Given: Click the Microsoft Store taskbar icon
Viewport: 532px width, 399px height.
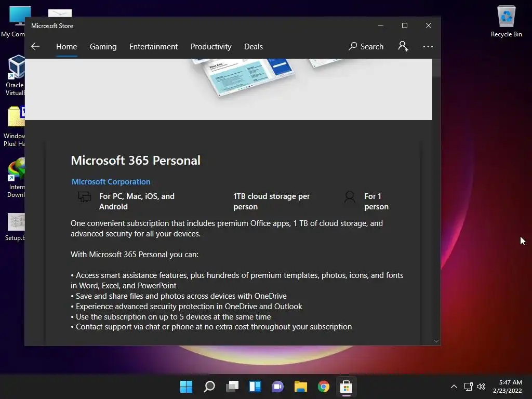Looking at the screenshot, I should pos(346,387).
